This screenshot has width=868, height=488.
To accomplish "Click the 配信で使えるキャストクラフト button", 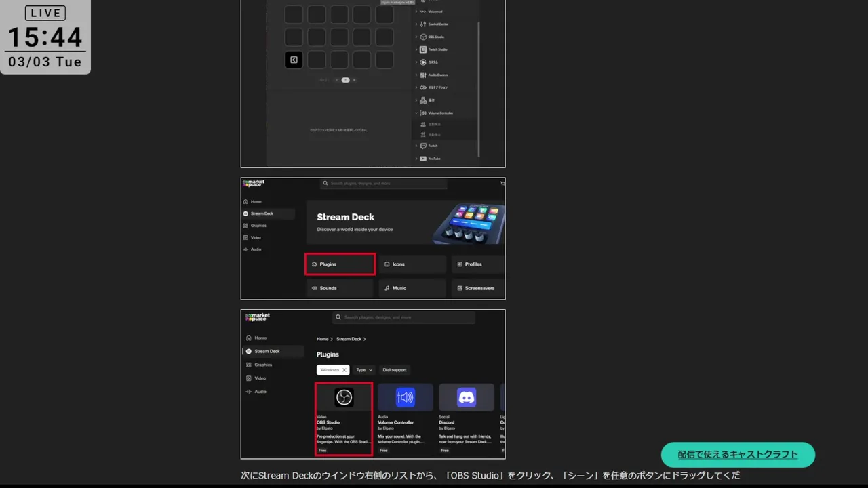I will tap(738, 455).
